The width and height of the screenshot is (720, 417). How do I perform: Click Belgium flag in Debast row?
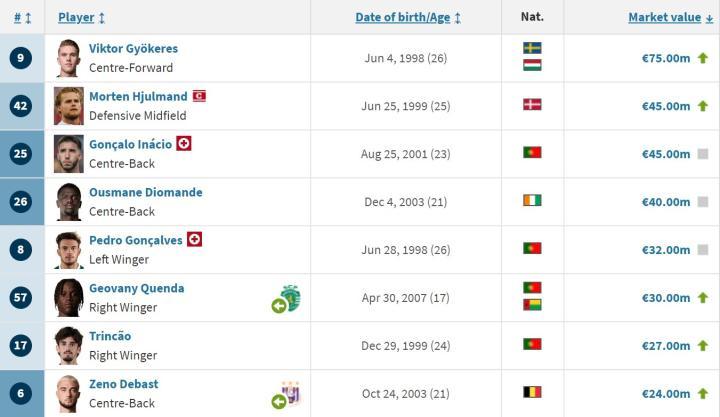point(532,393)
